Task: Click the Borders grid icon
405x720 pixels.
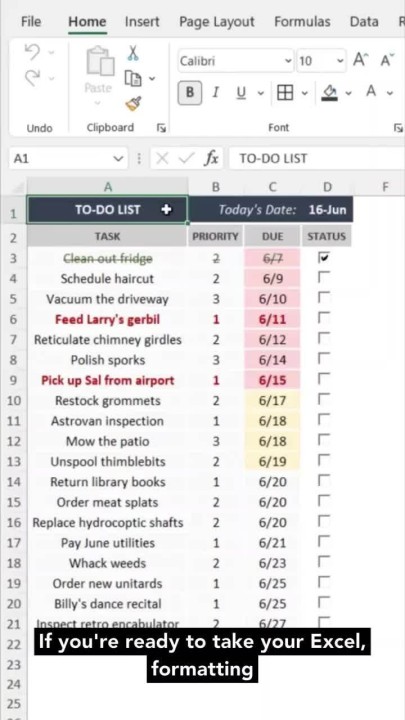Action: [x=285, y=93]
